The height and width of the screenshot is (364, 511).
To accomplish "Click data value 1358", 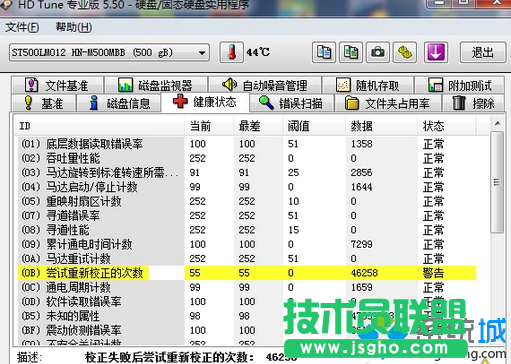I will [362, 144].
